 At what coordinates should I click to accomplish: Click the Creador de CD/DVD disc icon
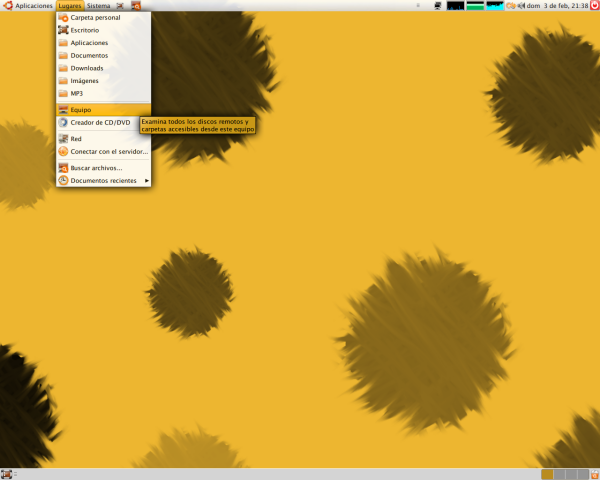coord(64,122)
